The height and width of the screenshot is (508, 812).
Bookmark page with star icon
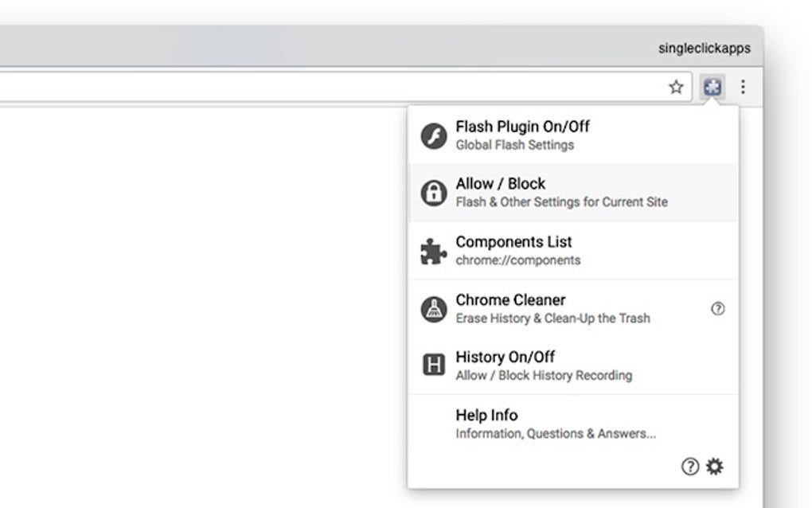click(x=676, y=87)
